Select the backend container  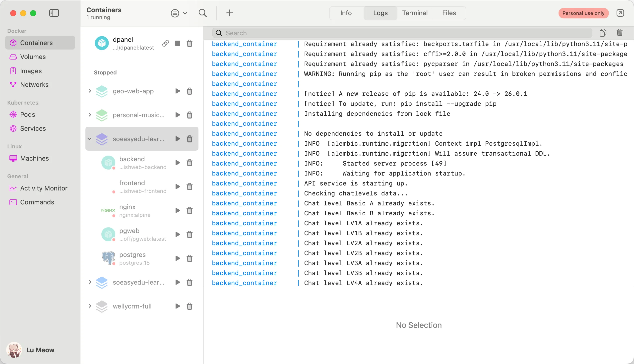[142, 163]
